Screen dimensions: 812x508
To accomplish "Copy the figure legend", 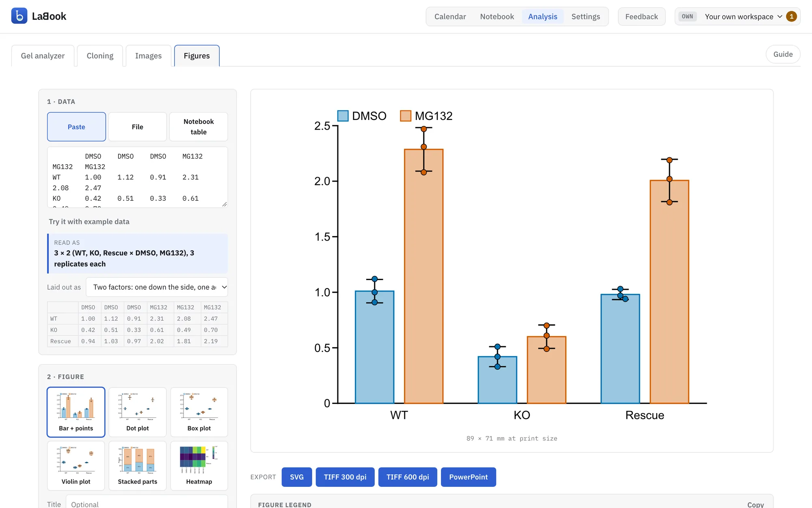I will tap(755, 504).
